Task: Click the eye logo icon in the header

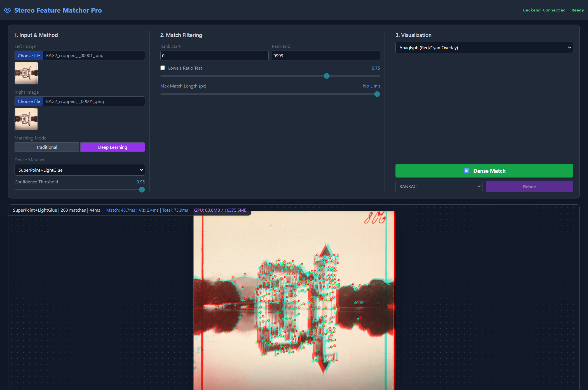Action: pyautogui.click(x=8, y=10)
